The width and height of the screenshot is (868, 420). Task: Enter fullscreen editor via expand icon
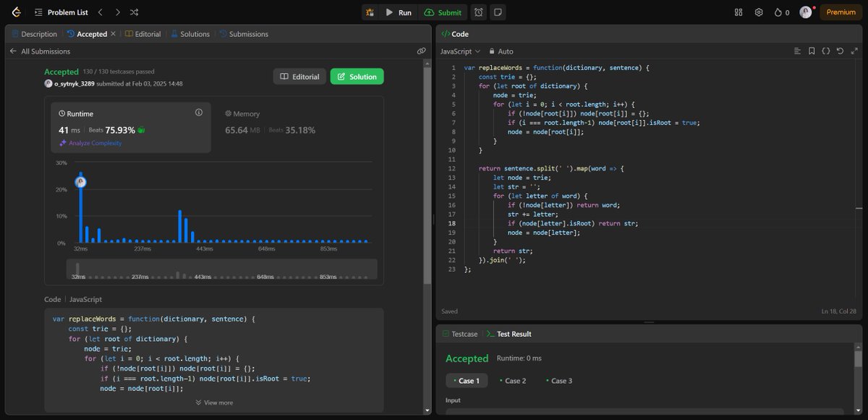pos(854,51)
